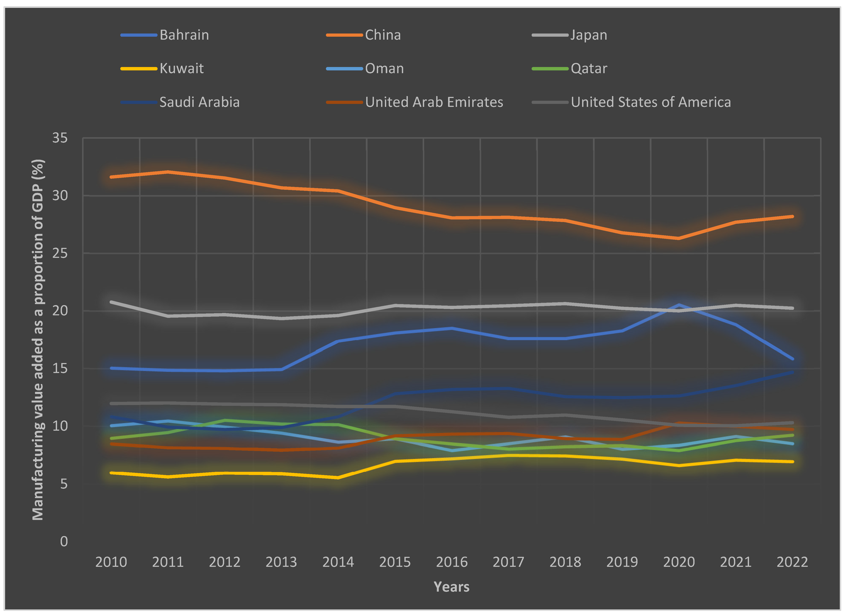This screenshot has width=847, height=616.
Task: Click the 20 y-axis tick label
Action: click(x=60, y=311)
